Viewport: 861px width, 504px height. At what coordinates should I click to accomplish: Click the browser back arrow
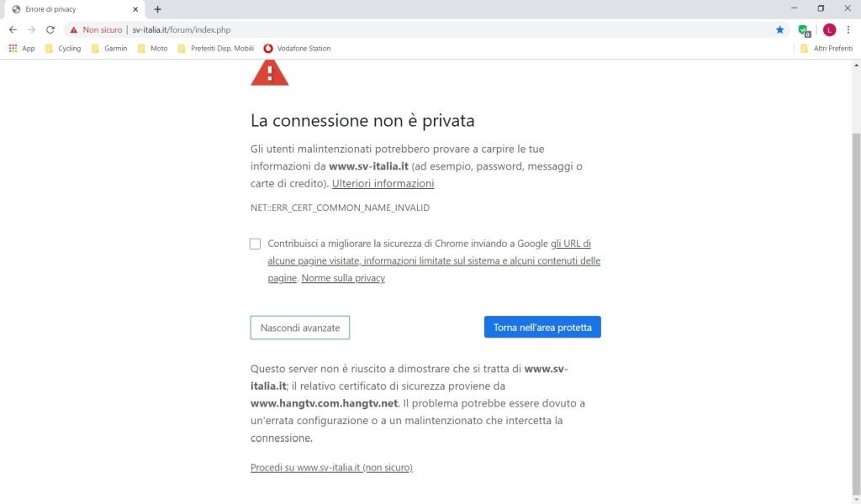[x=13, y=29]
